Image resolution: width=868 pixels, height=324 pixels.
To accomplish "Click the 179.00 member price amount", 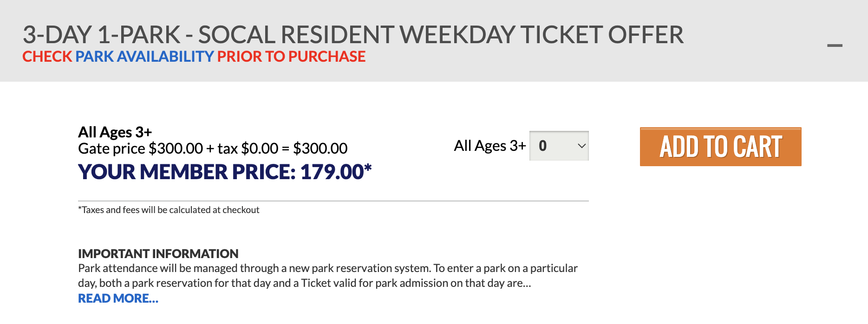I will [332, 172].
